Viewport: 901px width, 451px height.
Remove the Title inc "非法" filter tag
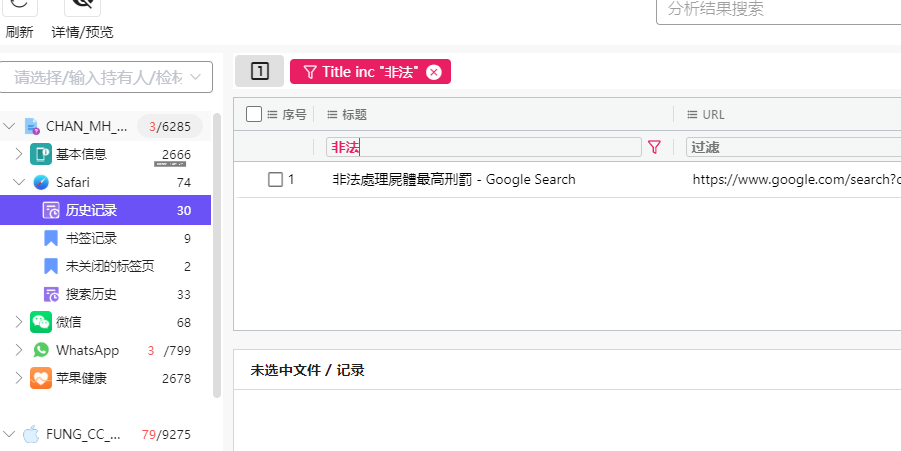pyautogui.click(x=434, y=72)
